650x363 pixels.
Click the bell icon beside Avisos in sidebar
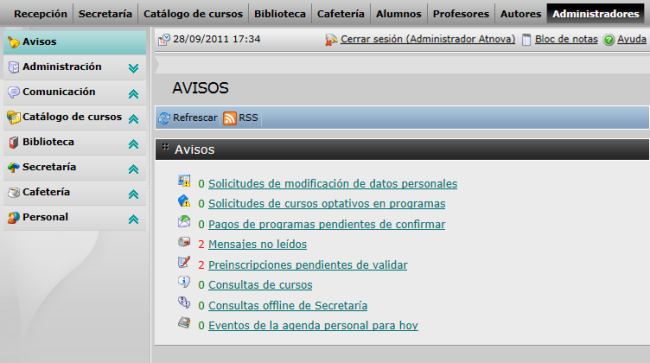point(14,42)
